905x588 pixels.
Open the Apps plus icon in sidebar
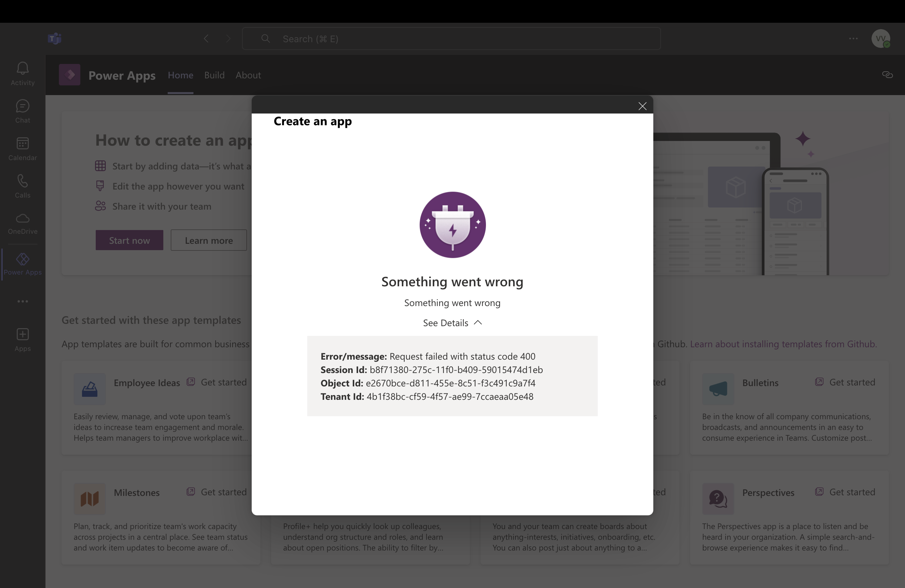click(22, 340)
